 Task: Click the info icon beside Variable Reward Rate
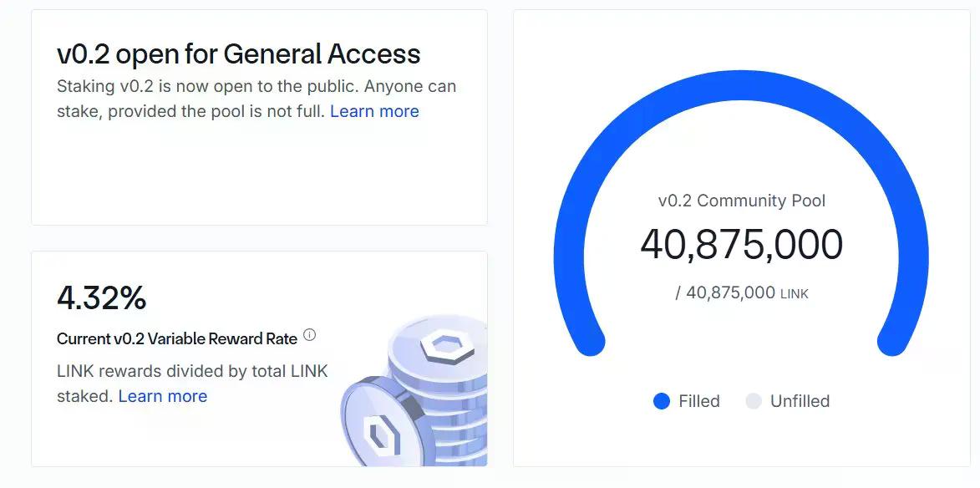[x=310, y=333]
